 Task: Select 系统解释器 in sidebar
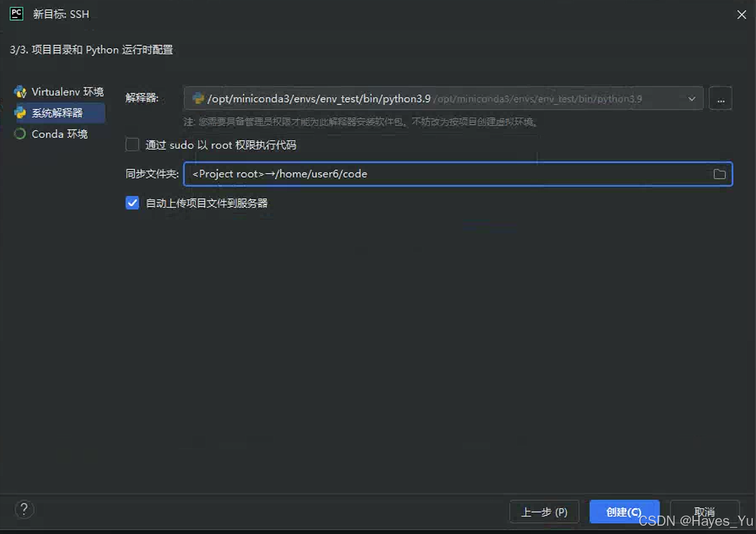(59, 113)
